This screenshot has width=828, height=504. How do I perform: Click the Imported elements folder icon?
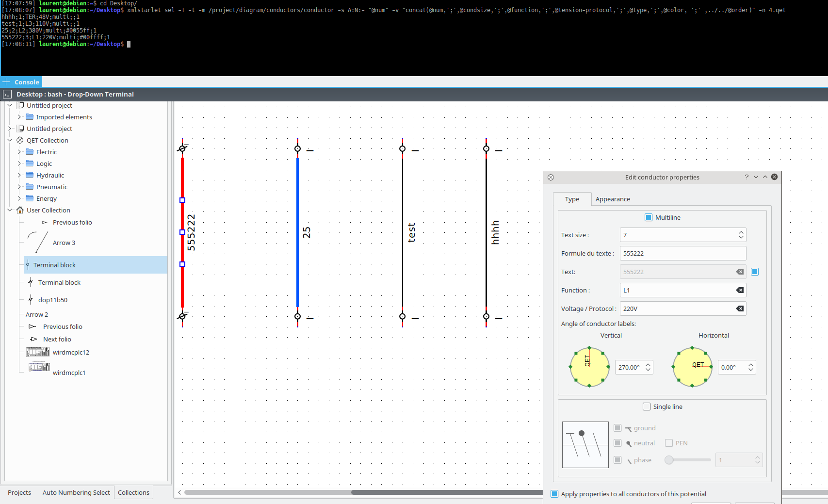tap(30, 117)
